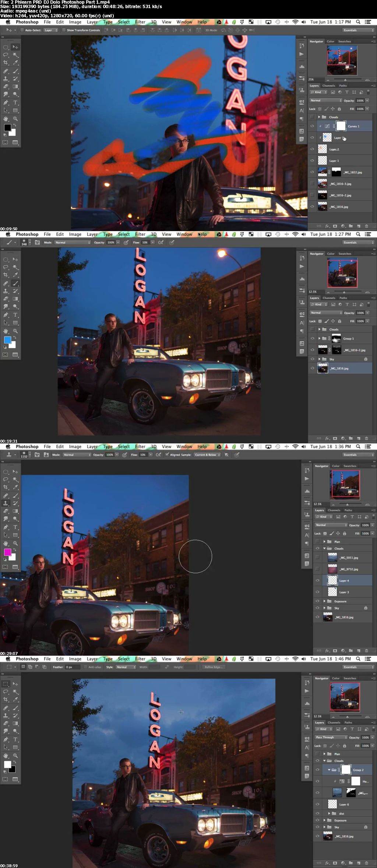This screenshot has height=868, width=377.
Task: Select the Pen tool in the 1:27 PM frame
Action: click(x=6, y=315)
